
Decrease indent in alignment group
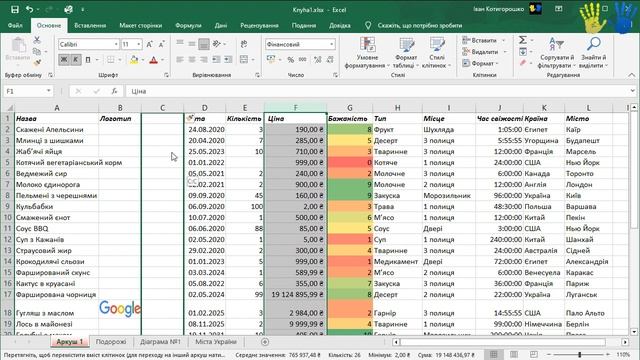(x=216, y=60)
